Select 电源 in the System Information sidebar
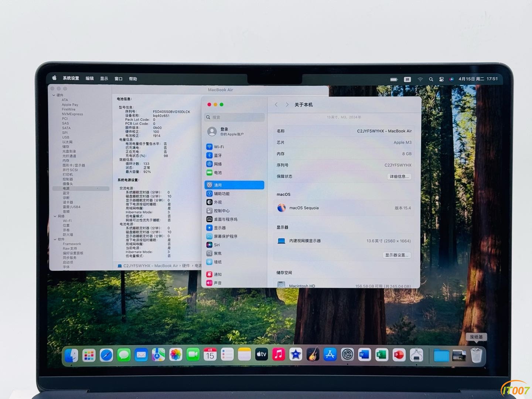This screenshot has height=399, width=532. (81, 188)
